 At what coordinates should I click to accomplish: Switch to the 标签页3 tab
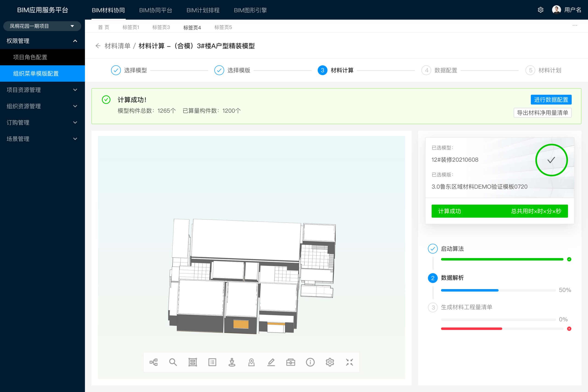pyautogui.click(x=161, y=27)
